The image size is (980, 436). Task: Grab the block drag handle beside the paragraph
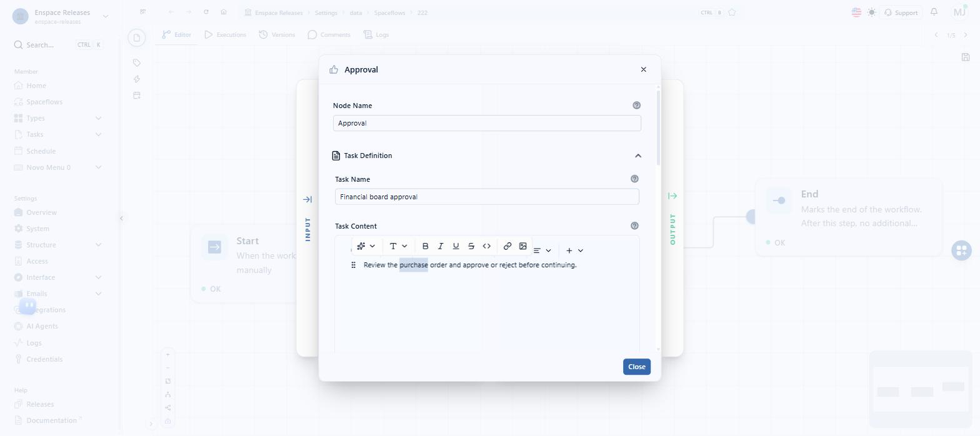(354, 265)
